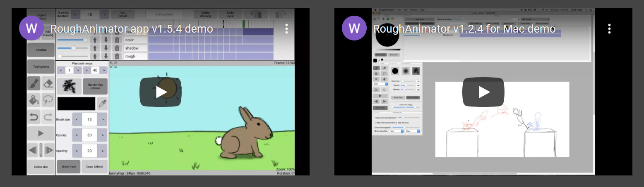Click the redo arrow in the v1.5.4 demo
This screenshot has width=644, height=187.
point(48,117)
